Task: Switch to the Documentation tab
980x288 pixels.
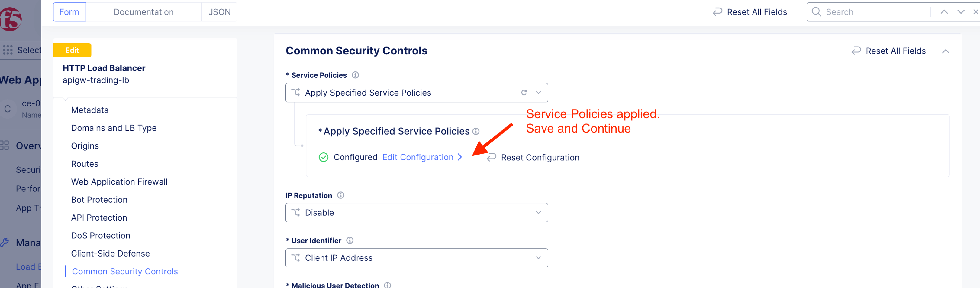Action: pos(143,12)
